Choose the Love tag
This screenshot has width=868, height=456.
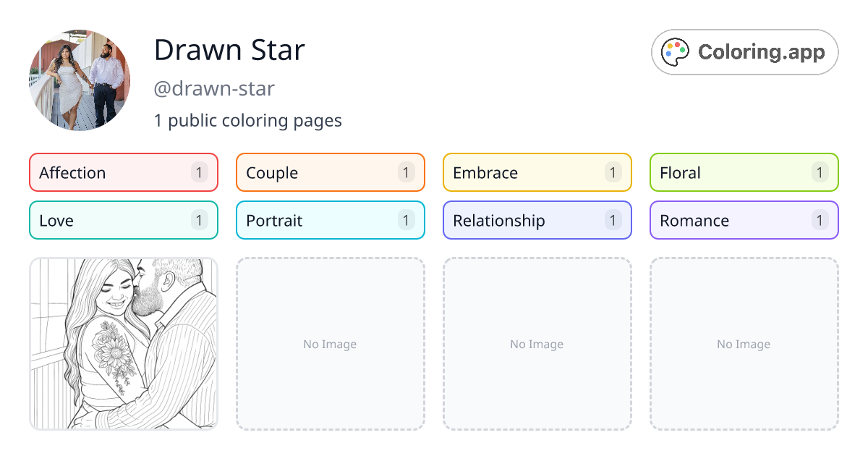click(124, 220)
